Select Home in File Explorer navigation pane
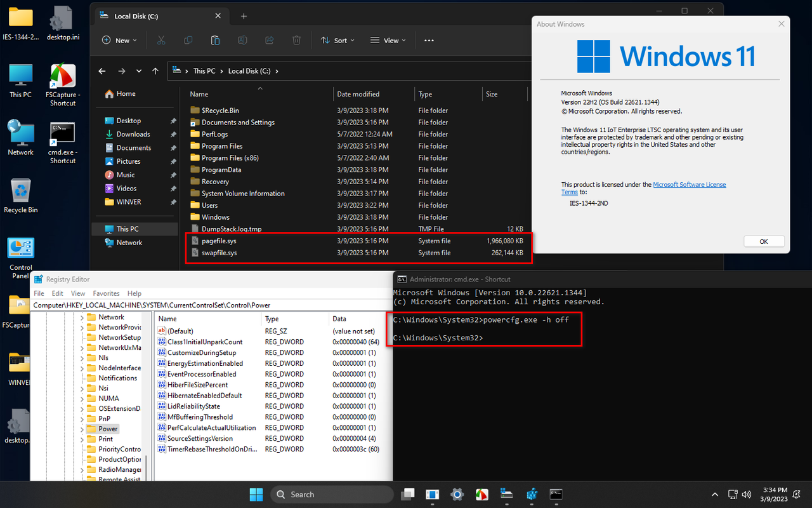 126,93
